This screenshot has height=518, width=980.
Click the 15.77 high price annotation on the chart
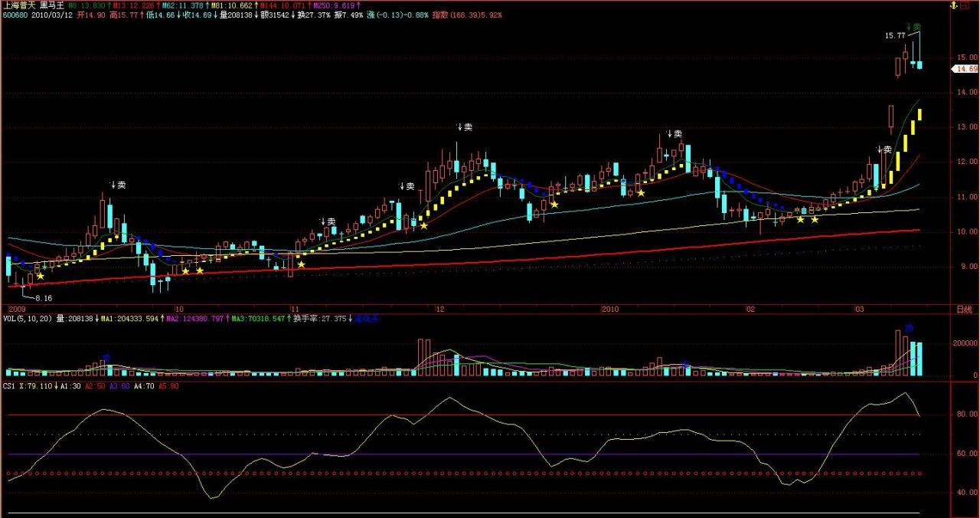895,35
